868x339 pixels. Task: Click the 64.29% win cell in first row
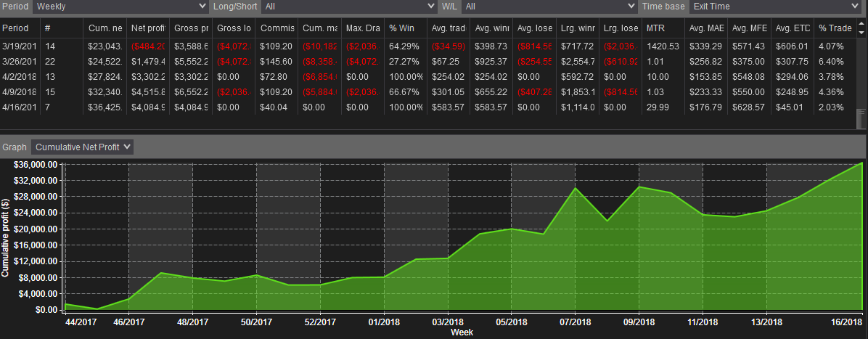pos(406,46)
